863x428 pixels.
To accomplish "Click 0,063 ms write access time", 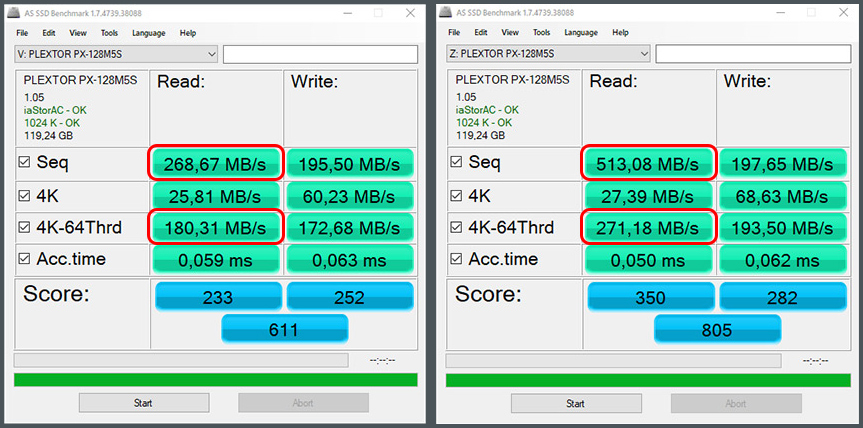I will (x=349, y=260).
